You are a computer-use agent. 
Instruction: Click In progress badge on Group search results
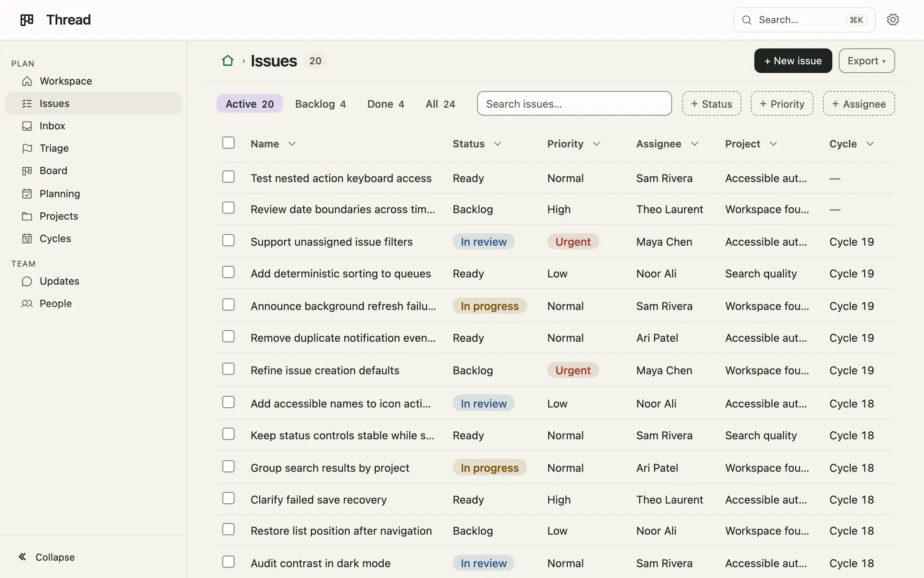(x=489, y=468)
